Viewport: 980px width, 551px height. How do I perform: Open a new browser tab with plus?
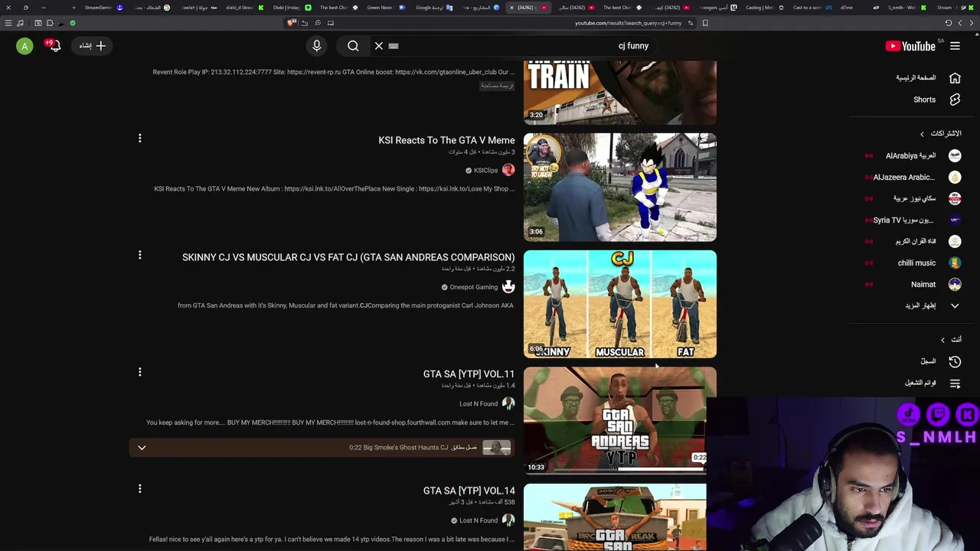[x=73, y=8]
